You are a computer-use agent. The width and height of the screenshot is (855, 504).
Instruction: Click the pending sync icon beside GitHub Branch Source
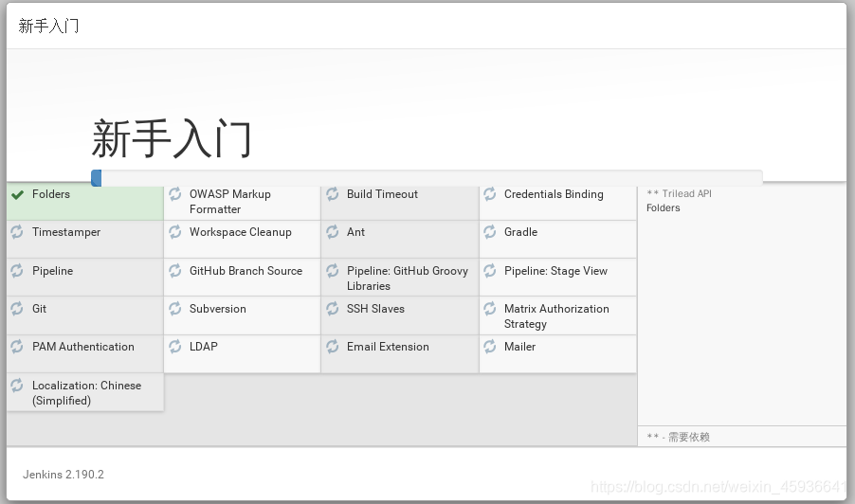[x=175, y=271]
